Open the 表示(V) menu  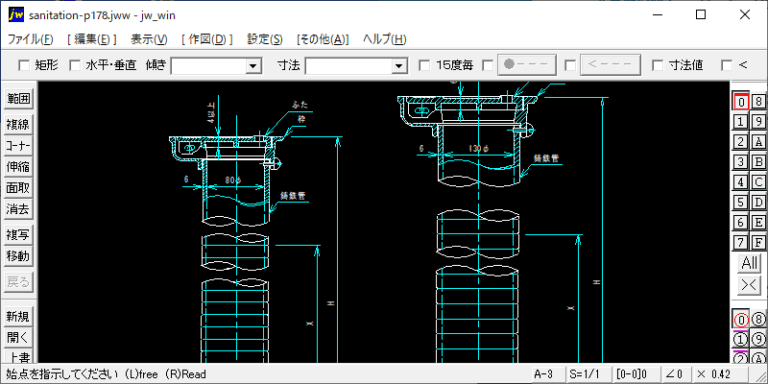[149, 39]
